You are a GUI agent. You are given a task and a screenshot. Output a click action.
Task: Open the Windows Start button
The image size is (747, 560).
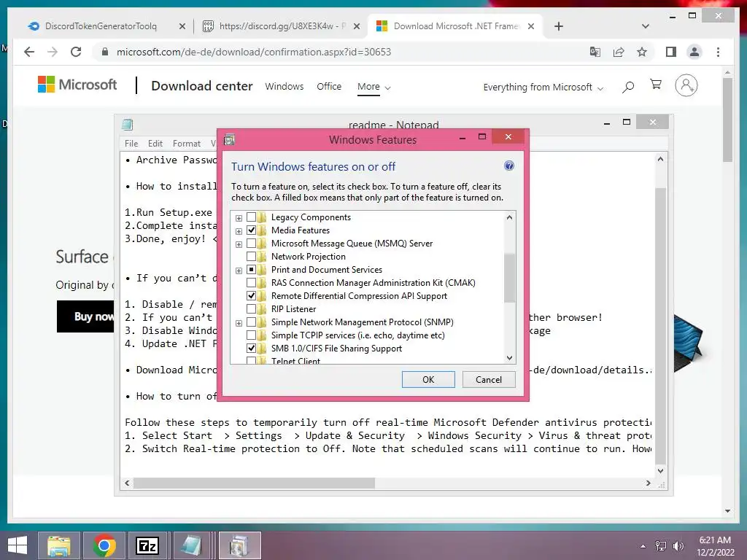[18, 545]
